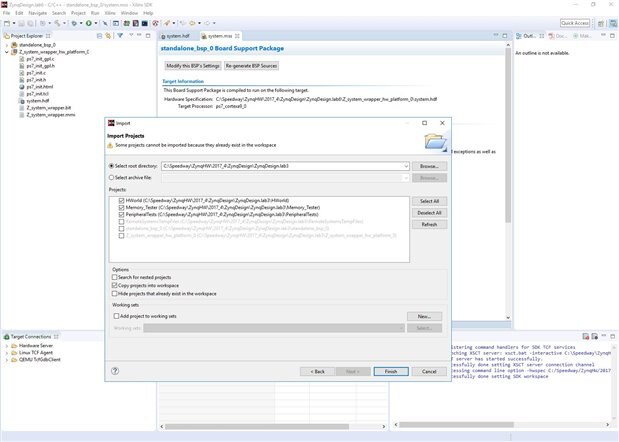619x442 pixels.
Task: Open the root directory path dropdown
Action: pos(407,165)
